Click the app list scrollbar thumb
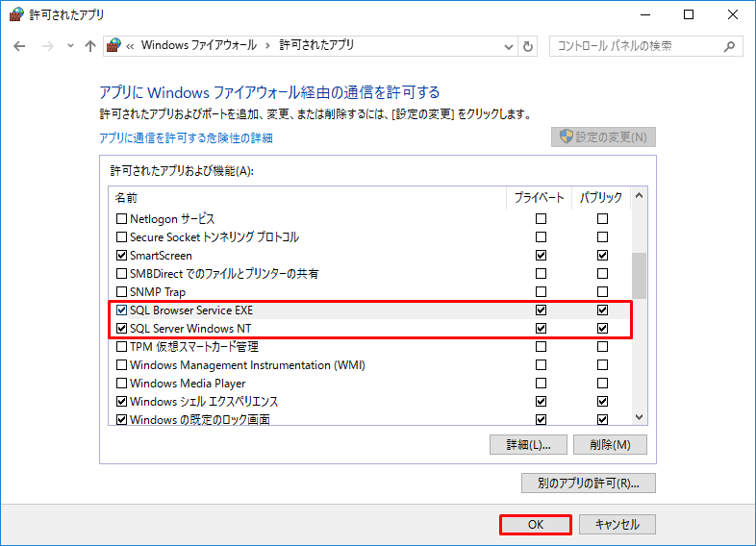756x546 pixels. 640,276
